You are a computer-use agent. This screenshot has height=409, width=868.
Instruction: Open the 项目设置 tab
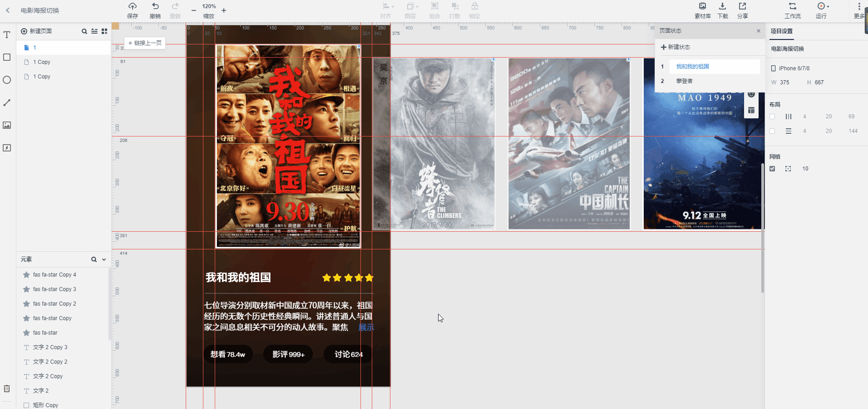pos(781,31)
